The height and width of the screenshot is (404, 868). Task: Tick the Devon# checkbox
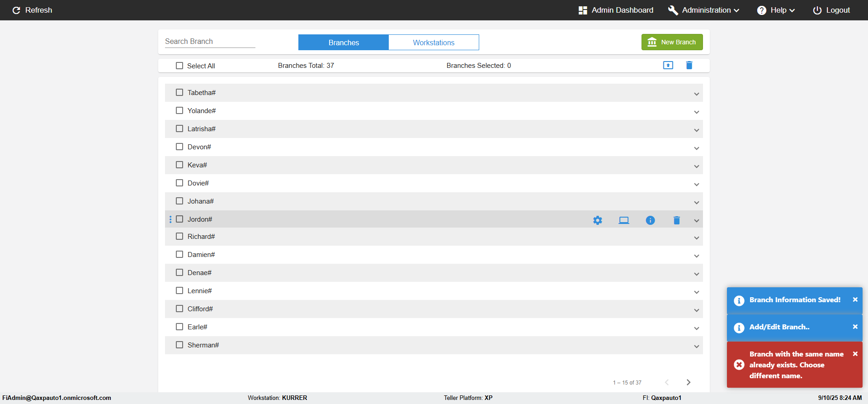click(179, 147)
